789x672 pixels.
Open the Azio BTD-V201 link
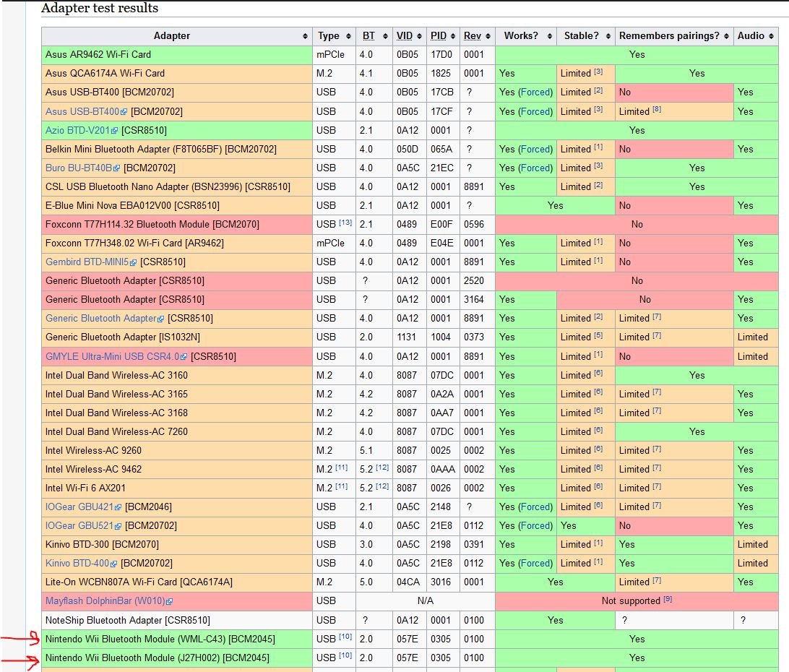click(x=82, y=130)
